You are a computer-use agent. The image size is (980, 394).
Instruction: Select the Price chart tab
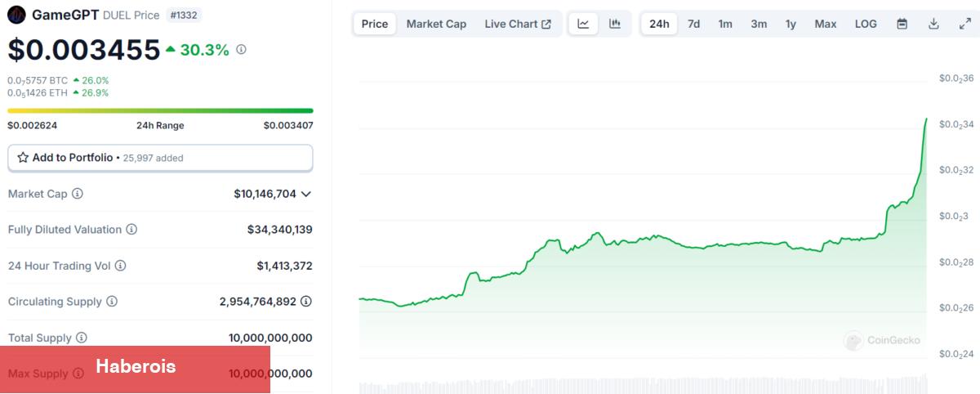point(375,24)
